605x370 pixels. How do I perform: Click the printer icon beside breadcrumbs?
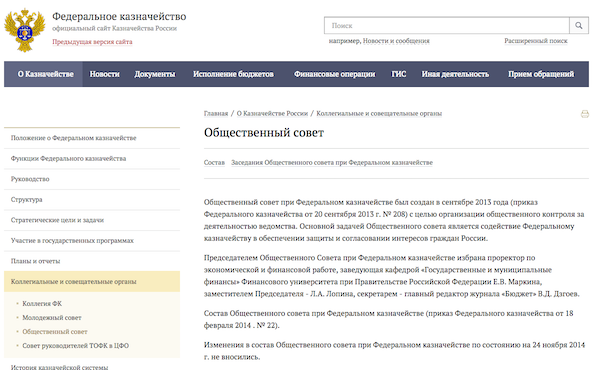coord(585,114)
